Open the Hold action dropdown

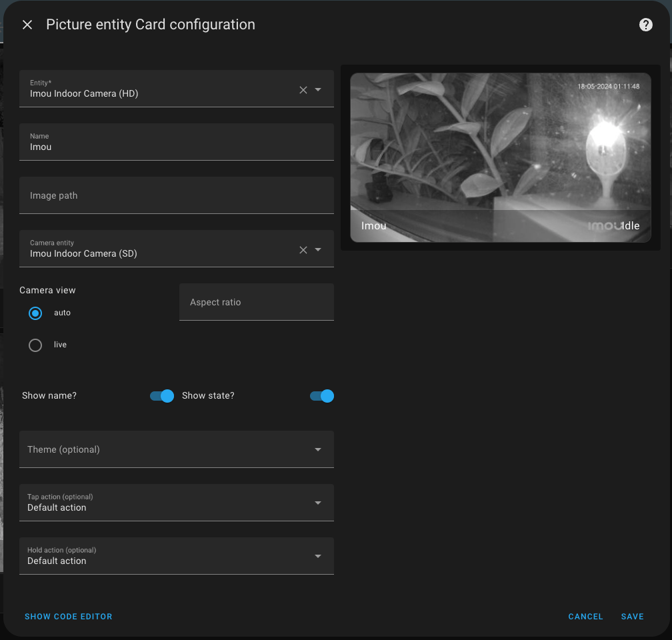click(x=318, y=556)
